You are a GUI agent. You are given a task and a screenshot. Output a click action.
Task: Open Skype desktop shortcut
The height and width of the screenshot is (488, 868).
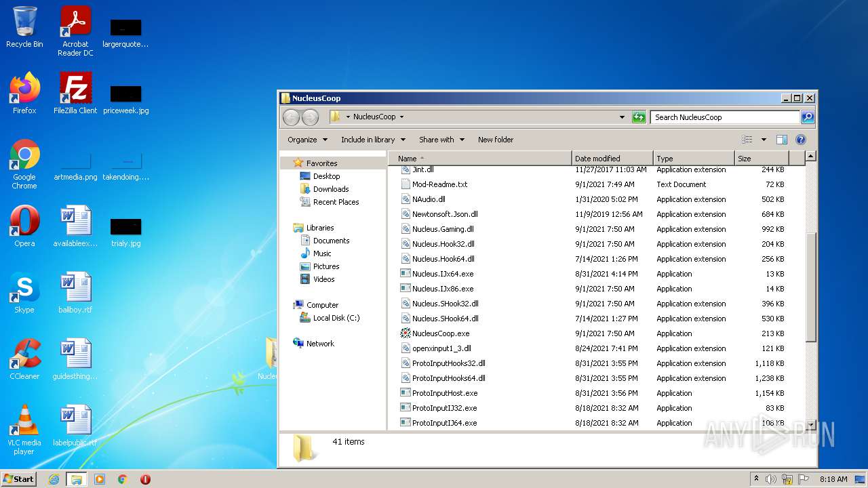click(24, 293)
